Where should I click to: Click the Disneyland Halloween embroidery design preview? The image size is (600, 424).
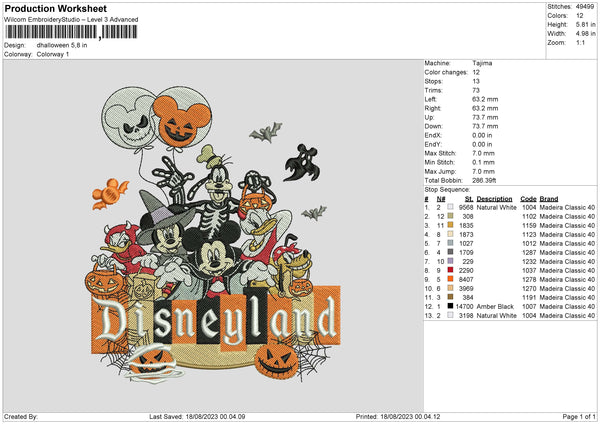[213, 235]
